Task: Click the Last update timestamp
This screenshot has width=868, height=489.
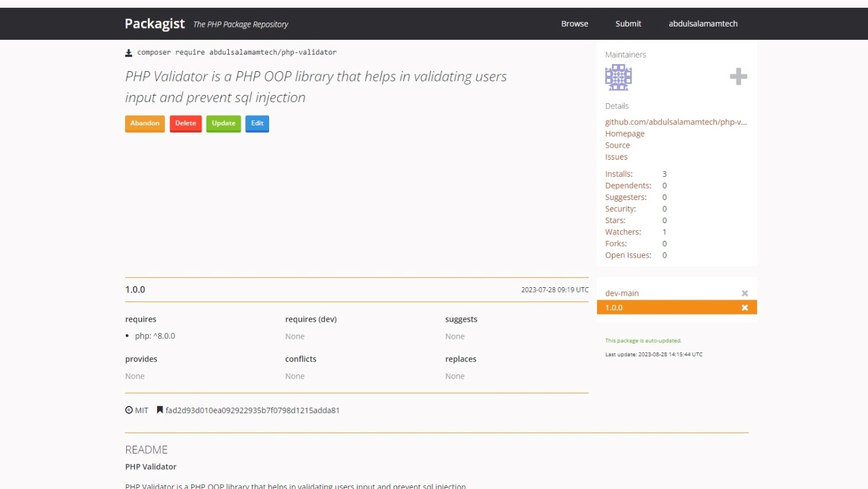Action: click(653, 354)
